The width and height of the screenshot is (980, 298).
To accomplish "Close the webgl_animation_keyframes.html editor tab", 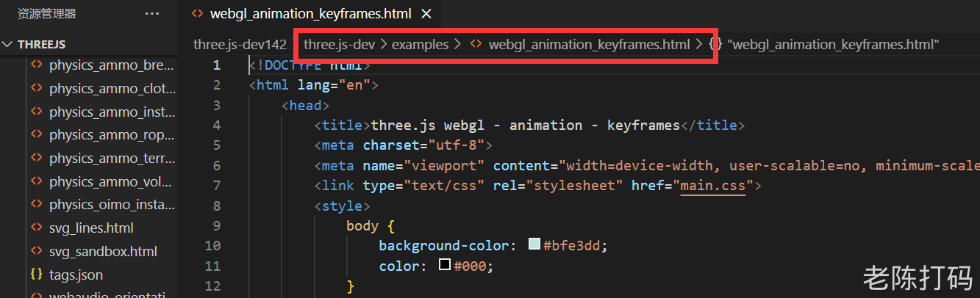I will tap(426, 14).
